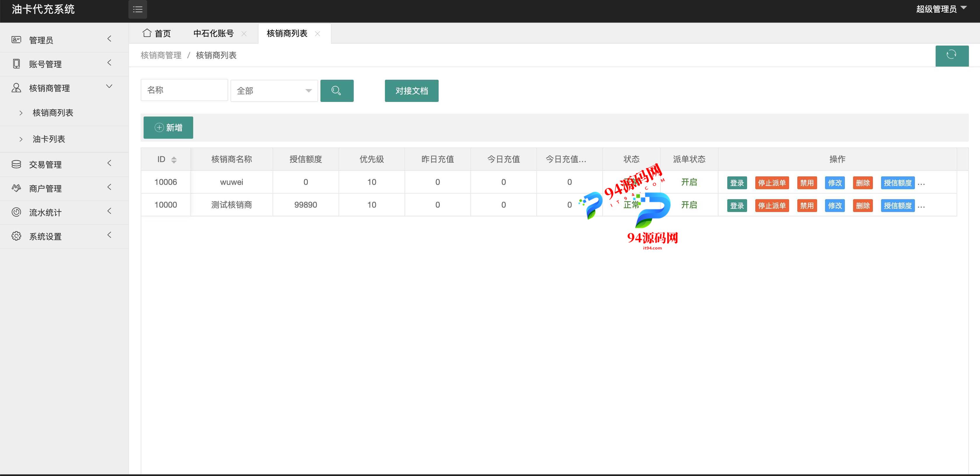Expand the 系统设置 sidebar menu
This screenshot has width=980, height=476.
click(109, 235)
